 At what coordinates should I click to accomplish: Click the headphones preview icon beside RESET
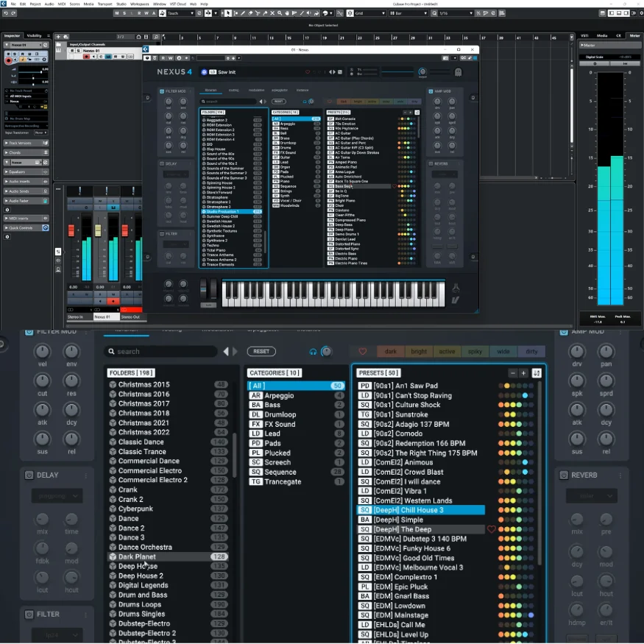[314, 352]
